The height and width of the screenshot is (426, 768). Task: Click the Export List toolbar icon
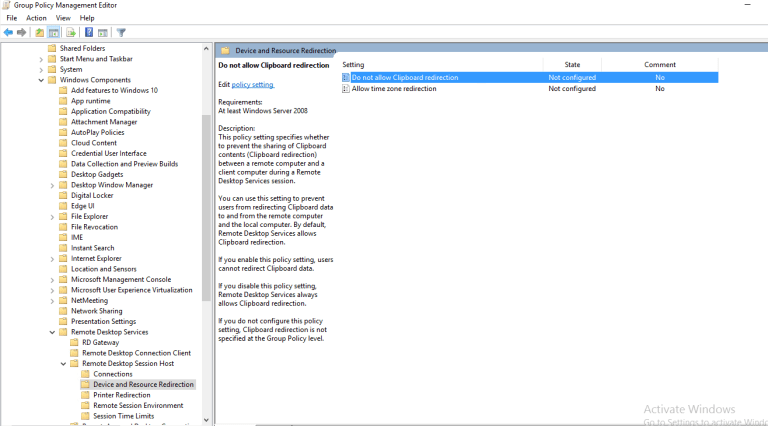(x=71, y=33)
